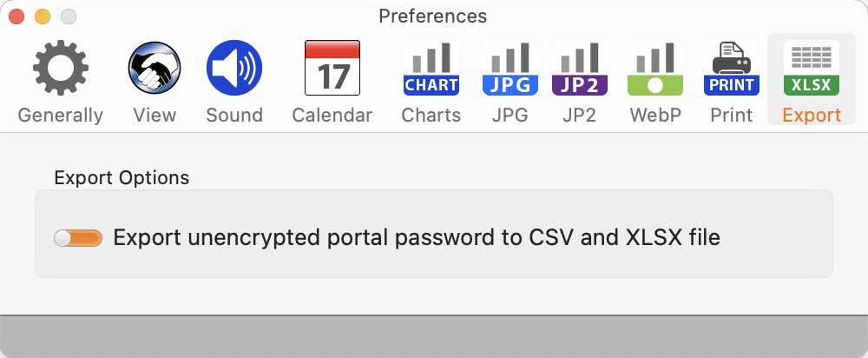
Task: Open the Charts preferences icon
Action: click(431, 68)
